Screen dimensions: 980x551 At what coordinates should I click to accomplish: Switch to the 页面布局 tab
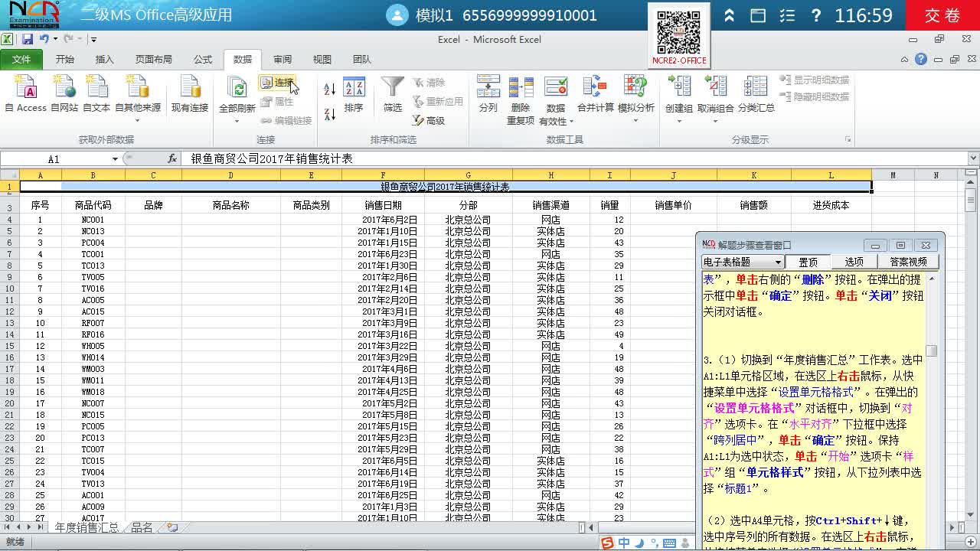click(x=153, y=59)
